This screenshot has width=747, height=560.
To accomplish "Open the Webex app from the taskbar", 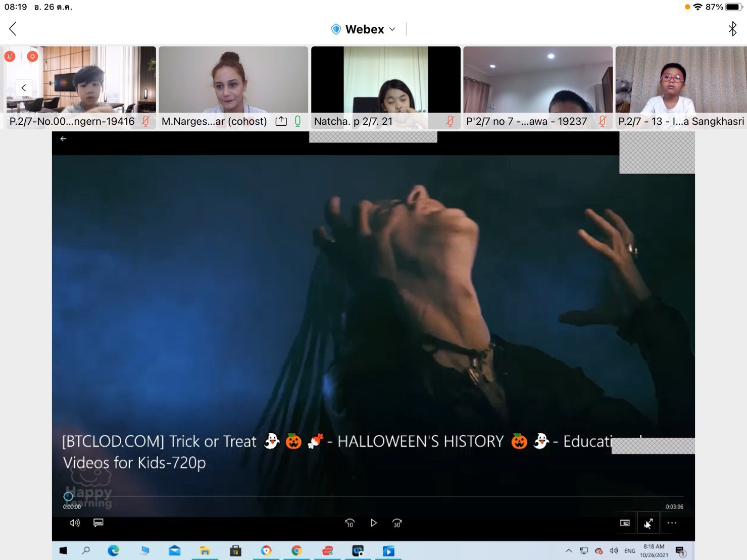I will pyautogui.click(x=358, y=550).
